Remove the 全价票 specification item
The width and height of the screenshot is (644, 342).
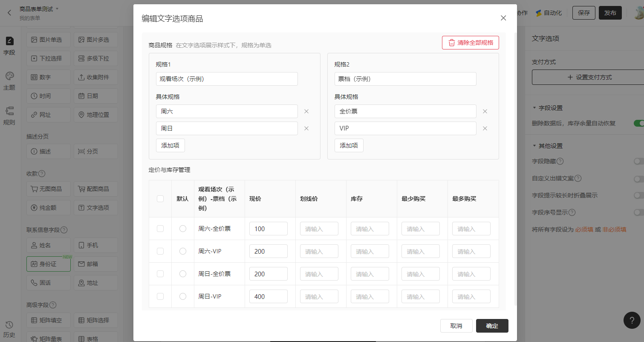point(485,111)
